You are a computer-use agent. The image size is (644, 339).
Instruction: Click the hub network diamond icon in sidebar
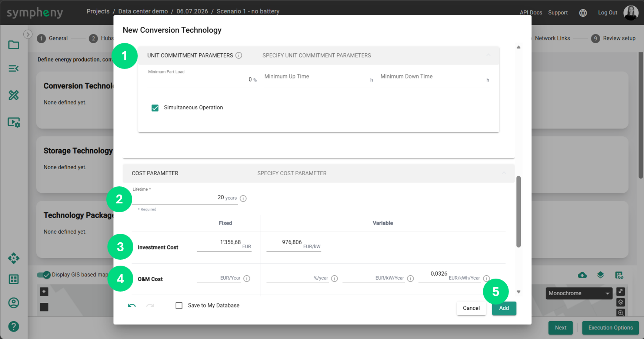coord(14,258)
